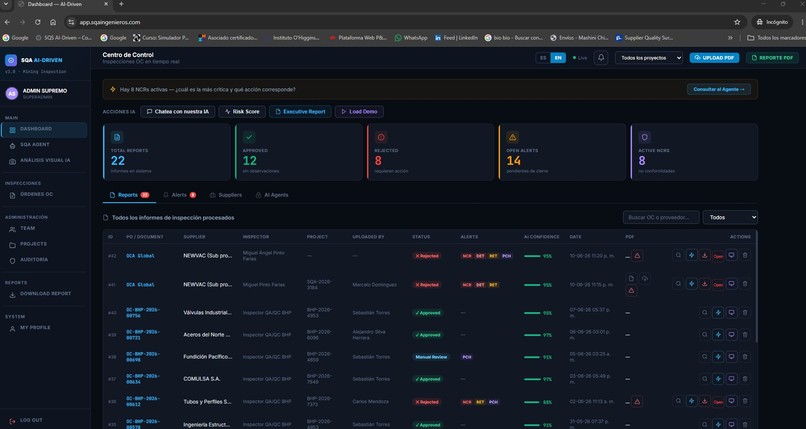Click the magnifier for COMULSA S.A. row
This screenshot has width=806, height=429.
tap(705, 379)
